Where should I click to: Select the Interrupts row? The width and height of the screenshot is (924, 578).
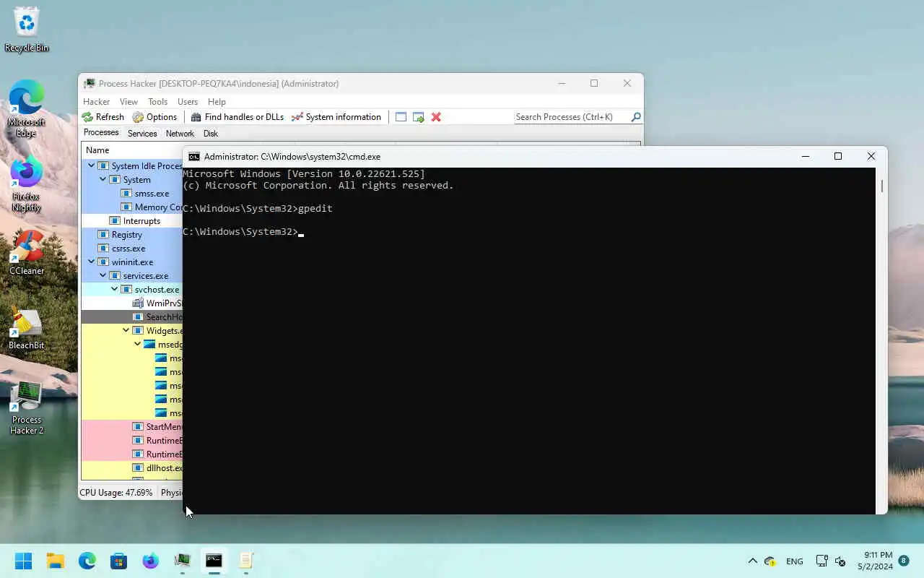[x=132, y=221]
